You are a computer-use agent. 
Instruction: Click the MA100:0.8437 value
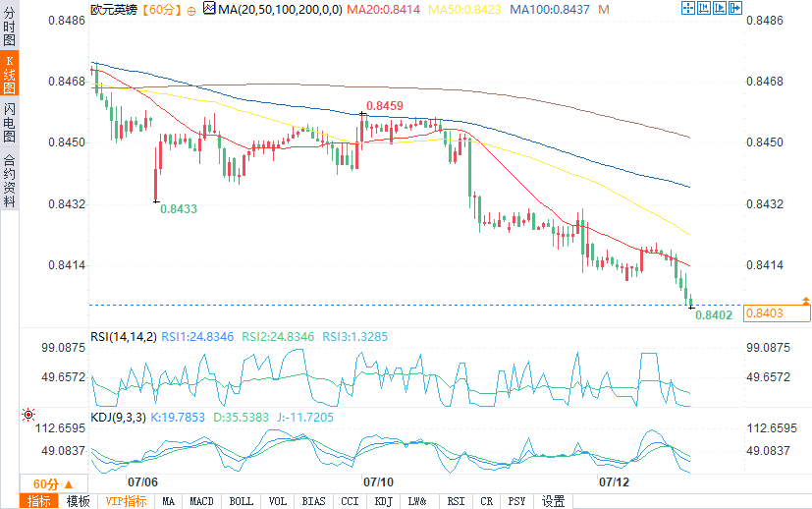(x=550, y=9)
